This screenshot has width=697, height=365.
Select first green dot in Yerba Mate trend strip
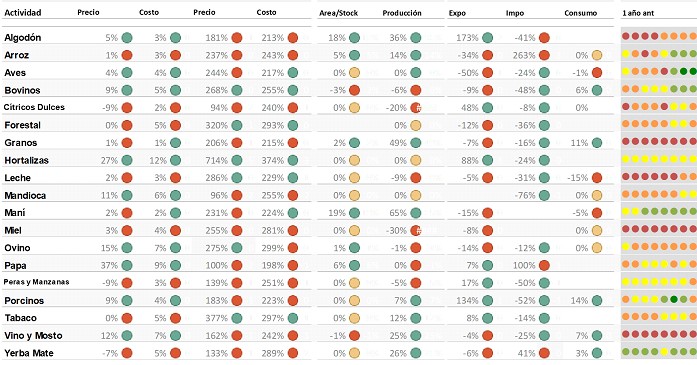pyautogui.click(x=626, y=352)
